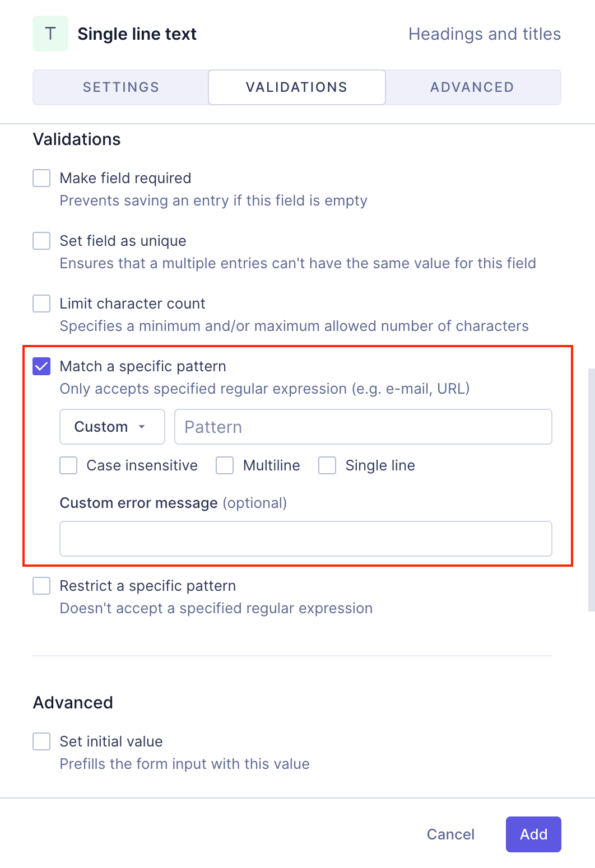Enable Limit character count option
595x868 pixels.
[41, 304]
